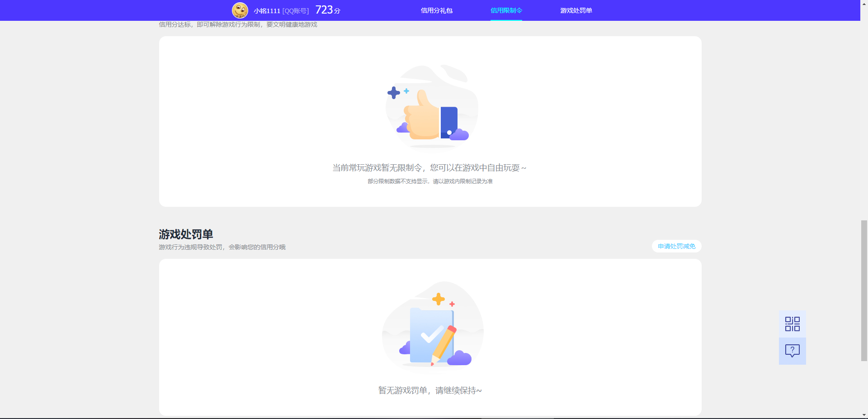
Task: Open the QR code icon panel
Action: pyautogui.click(x=792, y=324)
